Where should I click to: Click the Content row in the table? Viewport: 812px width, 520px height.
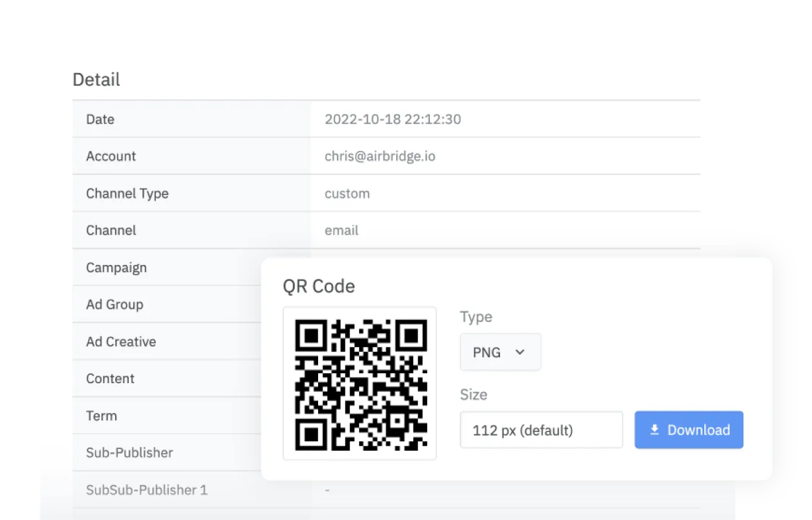(x=110, y=378)
